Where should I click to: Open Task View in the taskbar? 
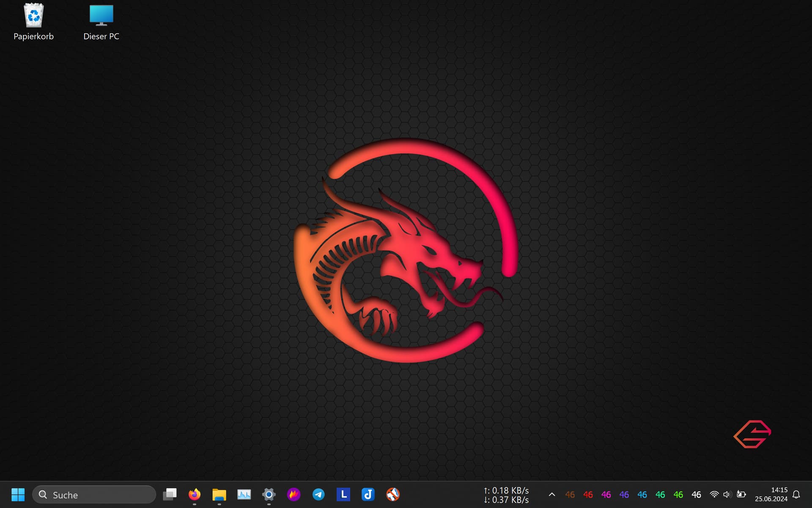170,494
